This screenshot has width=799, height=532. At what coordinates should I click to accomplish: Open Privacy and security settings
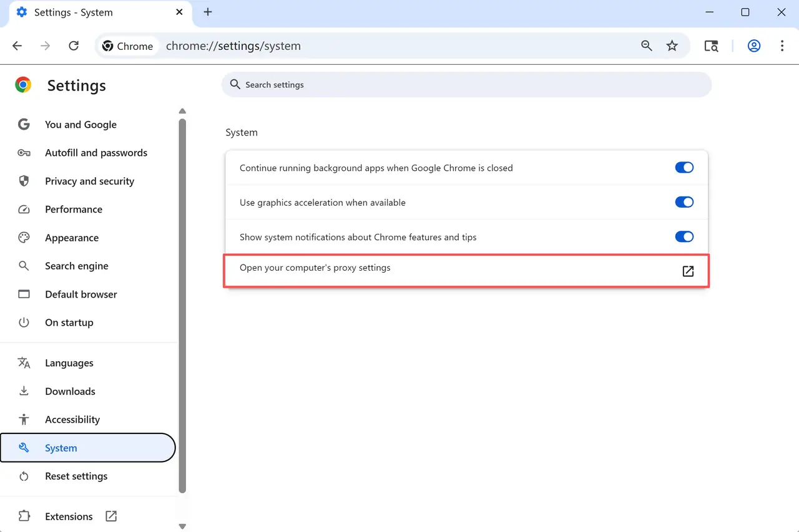(x=89, y=181)
